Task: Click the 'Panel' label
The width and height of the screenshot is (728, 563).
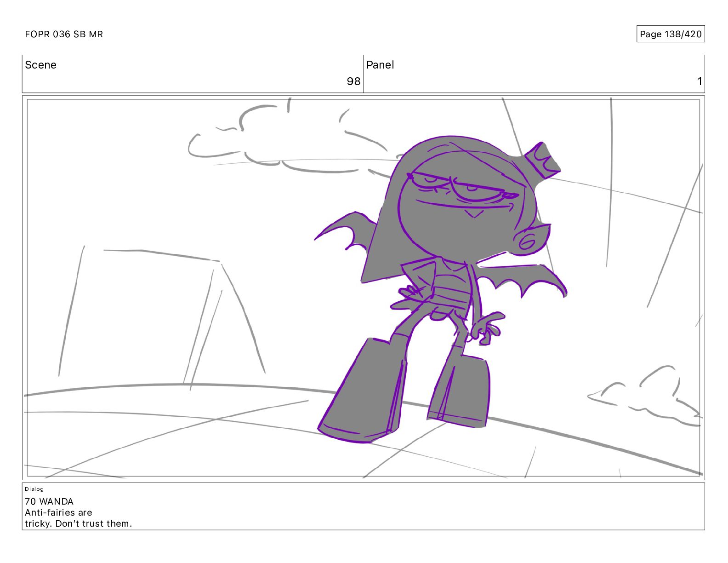Action: click(380, 65)
